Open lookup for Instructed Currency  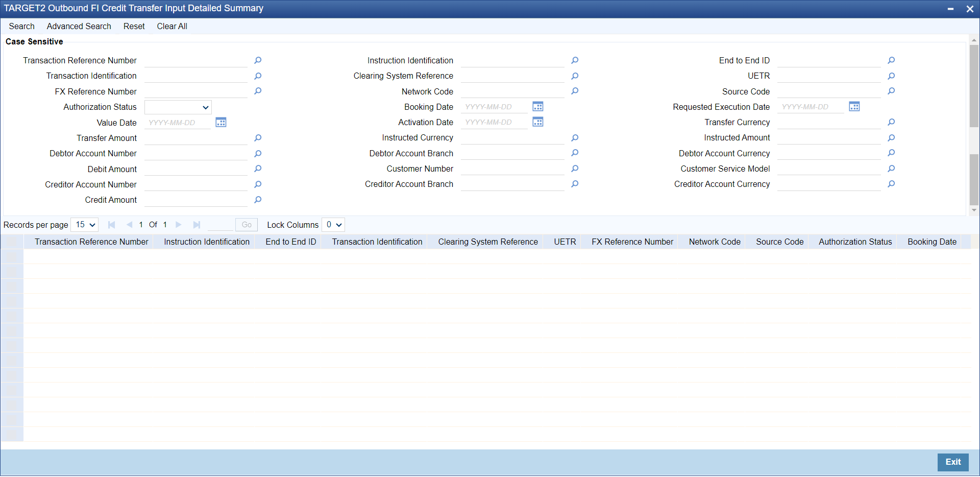tap(575, 138)
